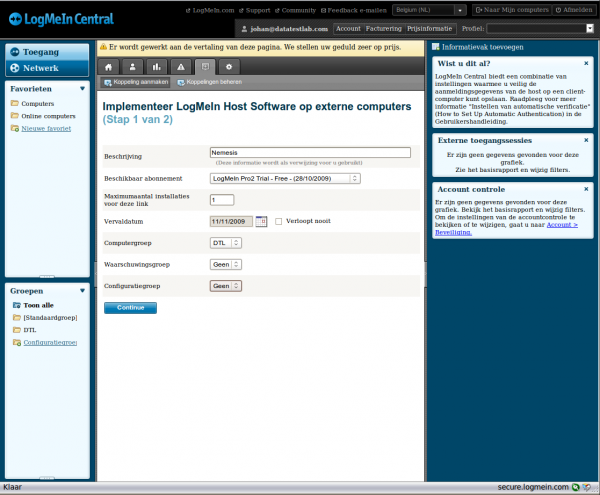
Task: Select 'Toon alle' in Groepen
Action: 33,305
